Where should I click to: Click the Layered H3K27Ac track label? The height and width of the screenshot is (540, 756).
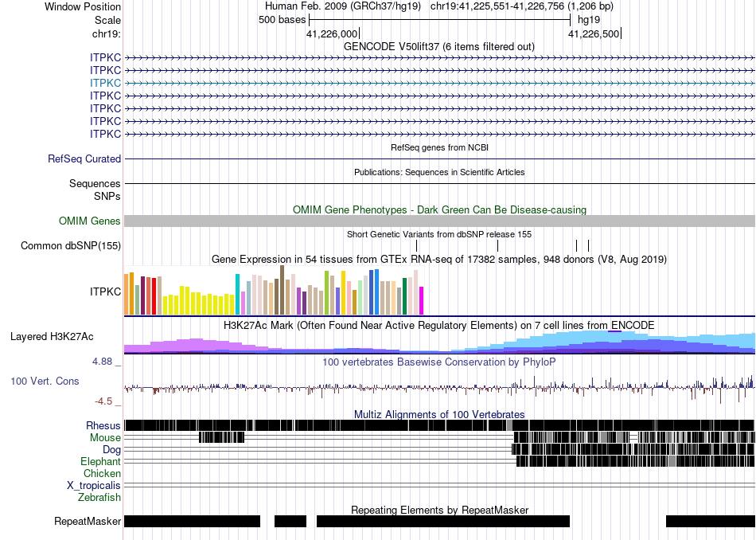[52, 337]
